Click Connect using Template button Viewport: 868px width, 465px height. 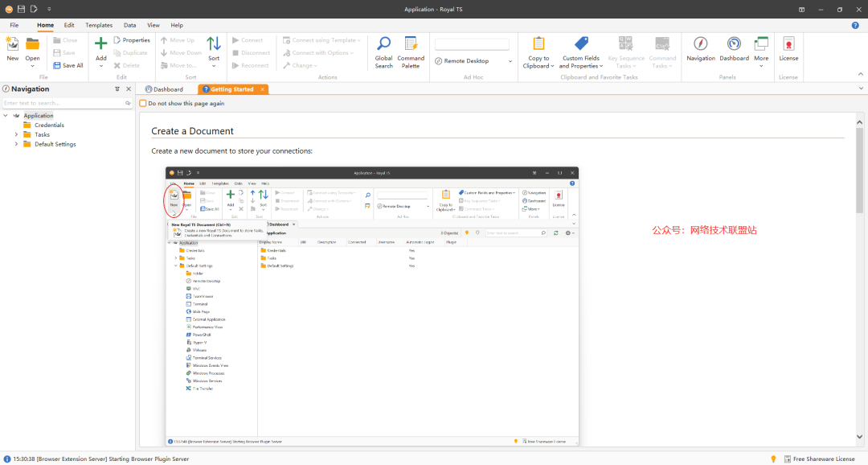click(x=321, y=40)
